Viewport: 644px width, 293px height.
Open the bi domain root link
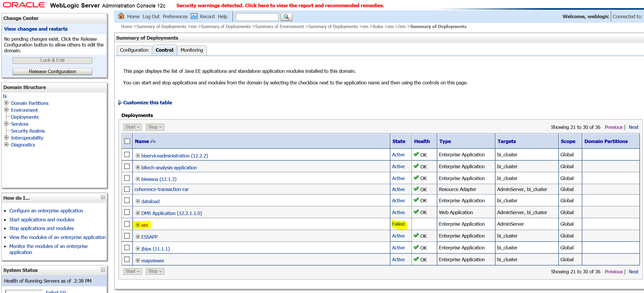5,96
